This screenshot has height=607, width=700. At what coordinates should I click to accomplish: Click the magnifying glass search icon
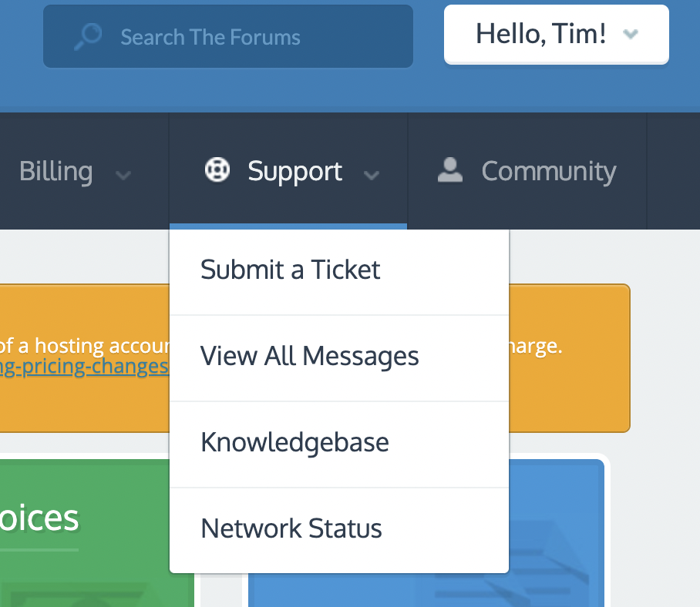pyautogui.click(x=88, y=36)
